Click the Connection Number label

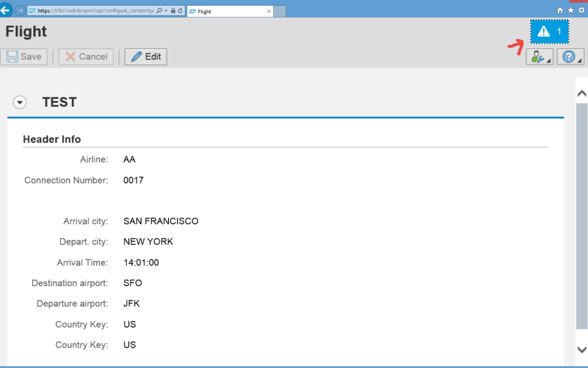pyautogui.click(x=66, y=180)
